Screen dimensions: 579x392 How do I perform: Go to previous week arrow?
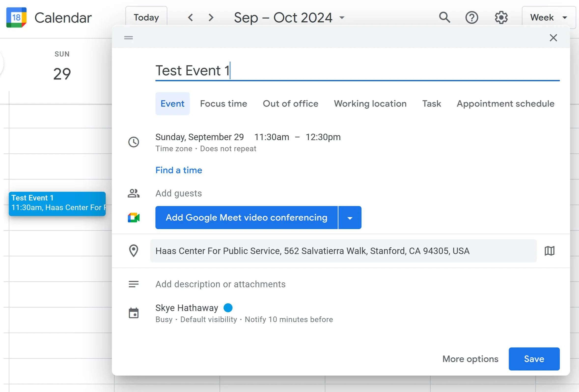(191, 17)
